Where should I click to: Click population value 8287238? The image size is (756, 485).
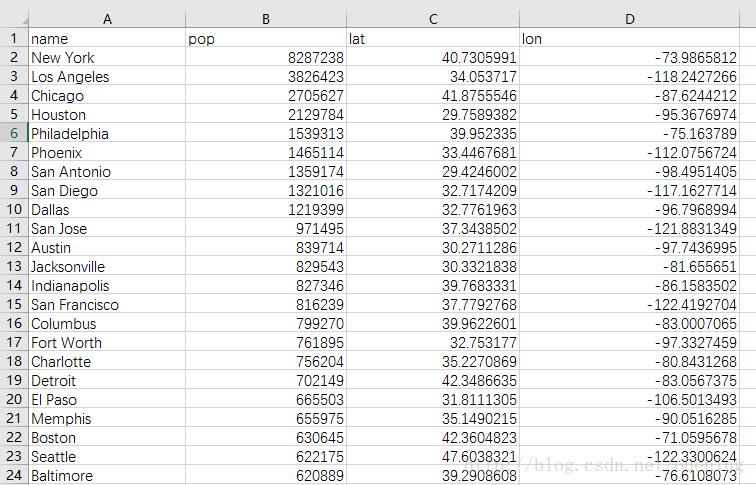click(266, 57)
